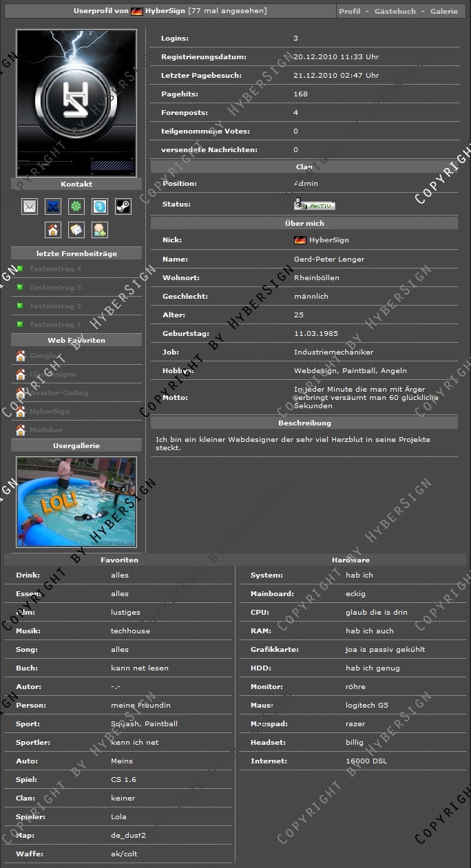This screenshot has height=868, width=471.
Task: Click the blue Xfire contact icon
Action: [x=53, y=206]
